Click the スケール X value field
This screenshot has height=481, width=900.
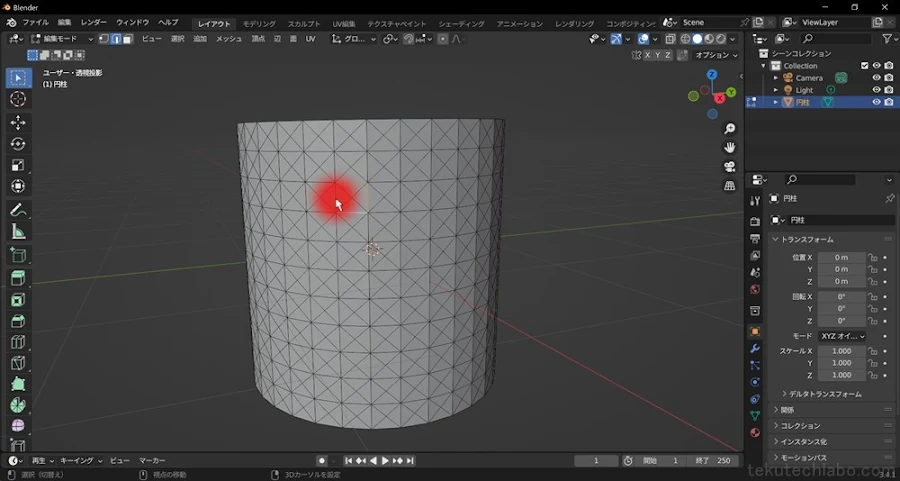pos(841,351)
